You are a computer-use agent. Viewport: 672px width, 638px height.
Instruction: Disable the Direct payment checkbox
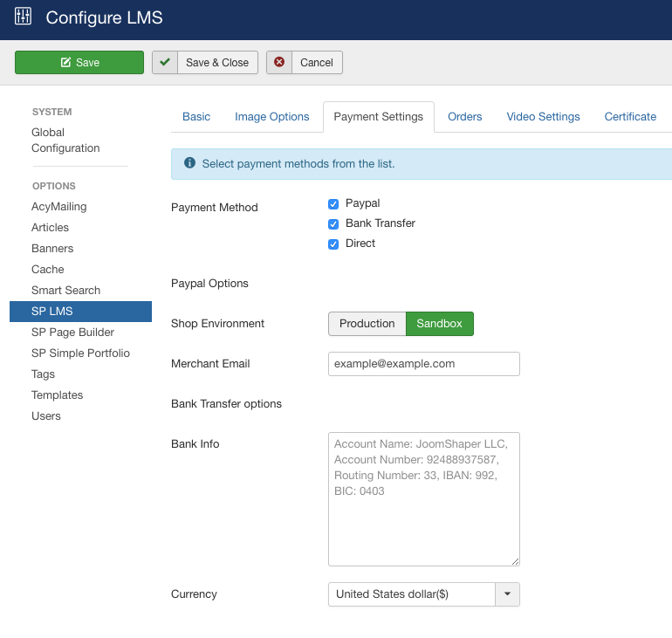click(333, 244)
